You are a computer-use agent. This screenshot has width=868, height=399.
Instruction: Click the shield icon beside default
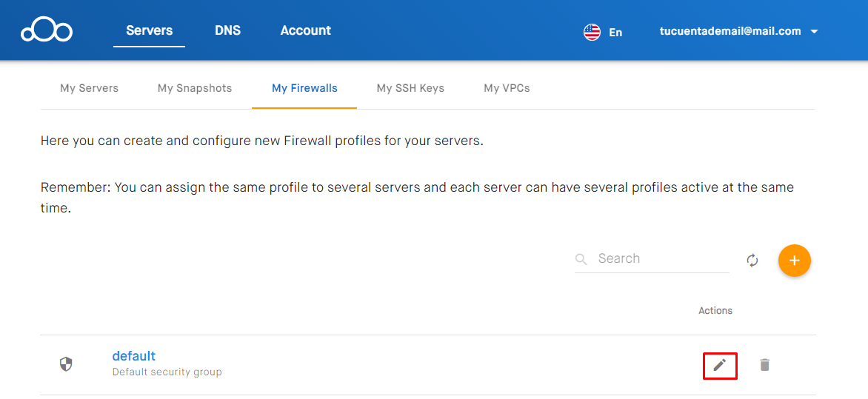pyautogui.click(x=66, y=364)
